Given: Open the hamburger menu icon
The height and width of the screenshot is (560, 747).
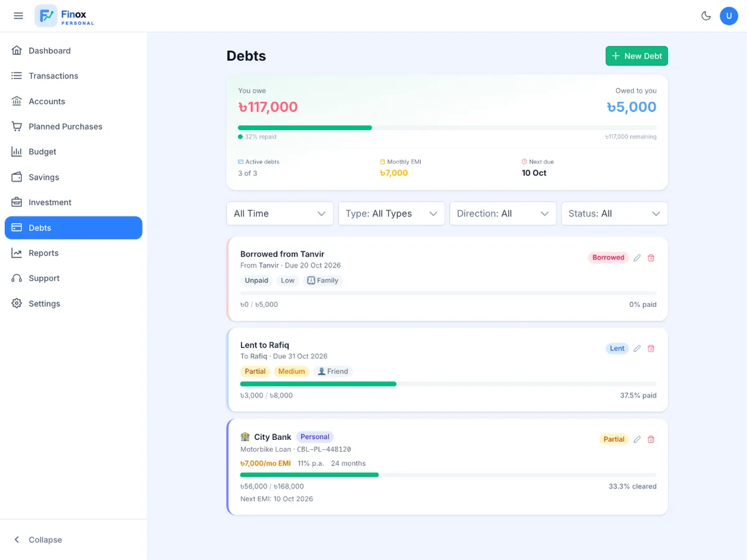Looking at the screenshot, I should 18,16.
